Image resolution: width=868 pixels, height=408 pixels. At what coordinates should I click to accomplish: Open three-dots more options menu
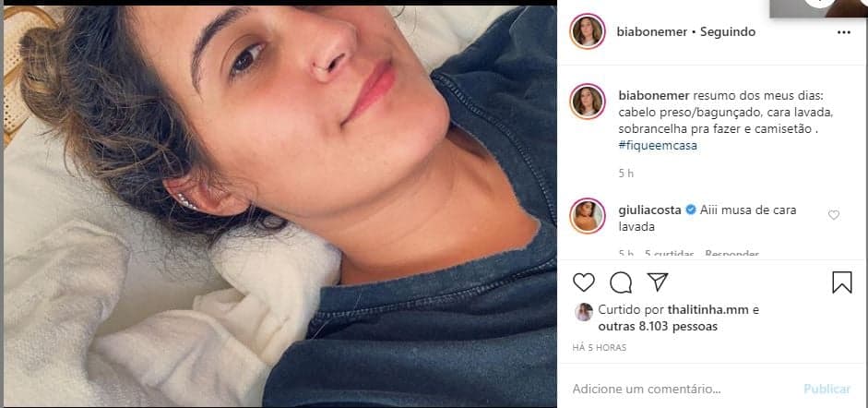tap(844, 32)
